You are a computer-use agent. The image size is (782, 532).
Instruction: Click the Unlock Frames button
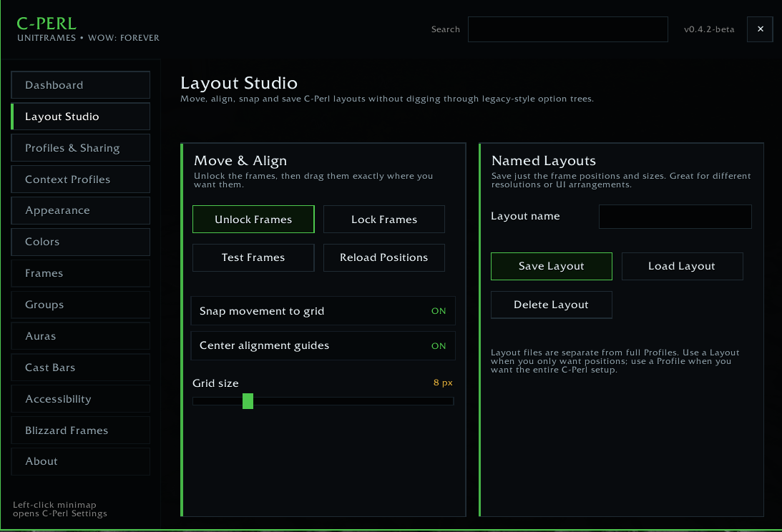pyautogui.click(x=253, y=220)
